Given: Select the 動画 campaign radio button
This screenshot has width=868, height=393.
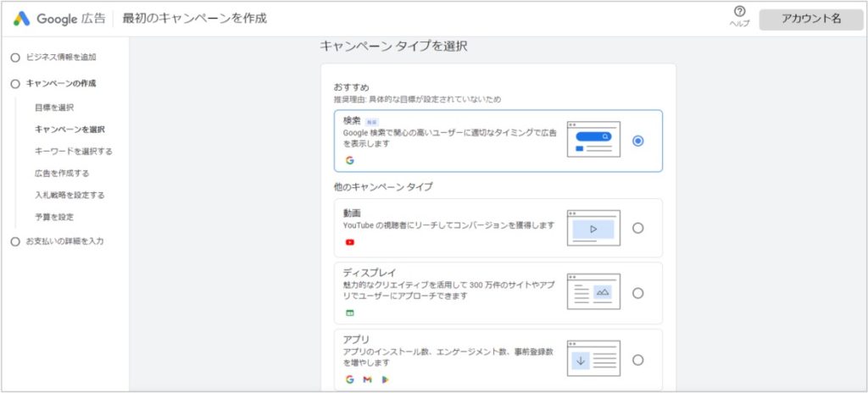Looking at the screenshot, I should 637,228.
